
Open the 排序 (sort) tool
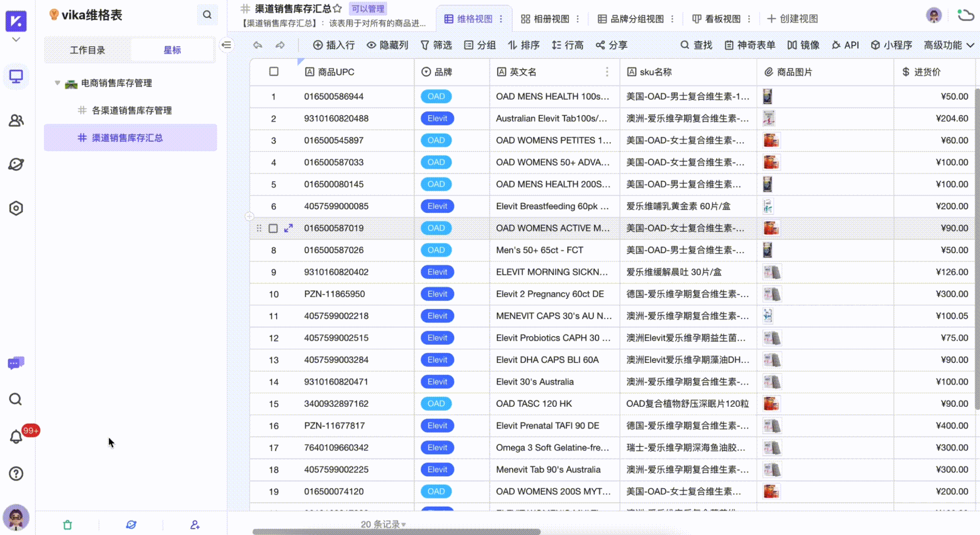tap(523, 45)
